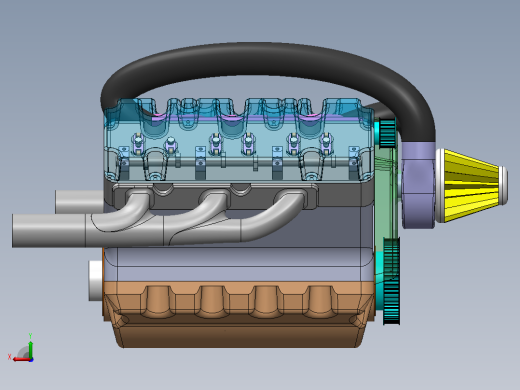Select the lower large cyan toothed pulley

pos(391,282)
